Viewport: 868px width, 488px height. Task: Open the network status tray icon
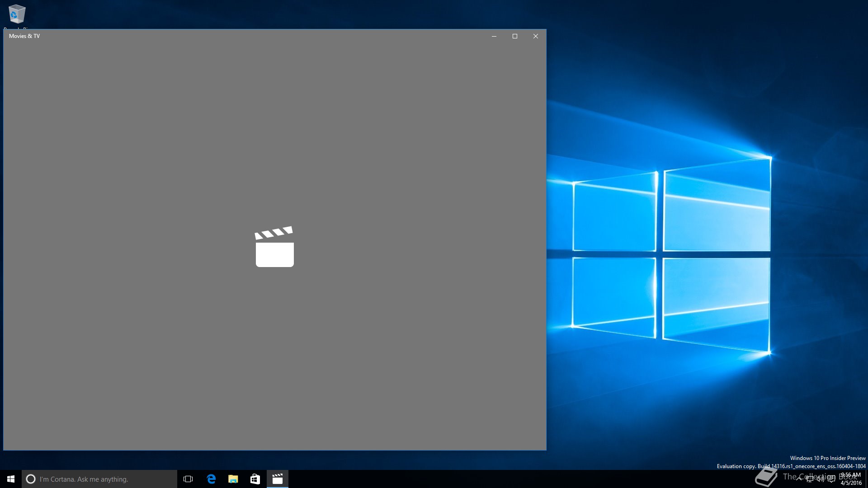(809, 479)
